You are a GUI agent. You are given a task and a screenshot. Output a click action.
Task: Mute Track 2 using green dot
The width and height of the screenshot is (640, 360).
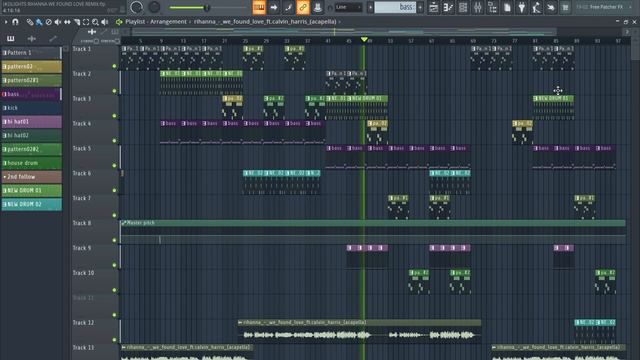pyautogui.click(x=114, y=91)
